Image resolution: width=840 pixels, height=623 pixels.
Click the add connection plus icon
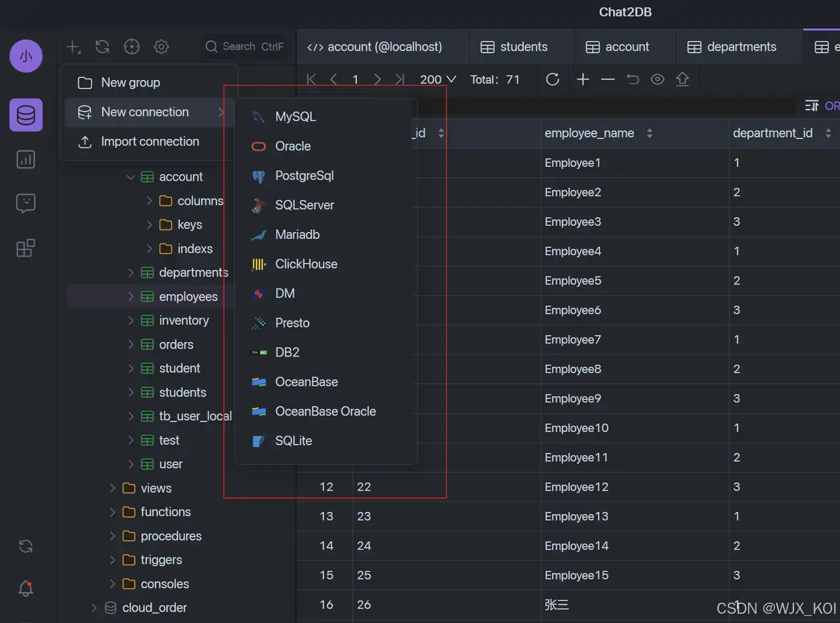click(73, 47)
